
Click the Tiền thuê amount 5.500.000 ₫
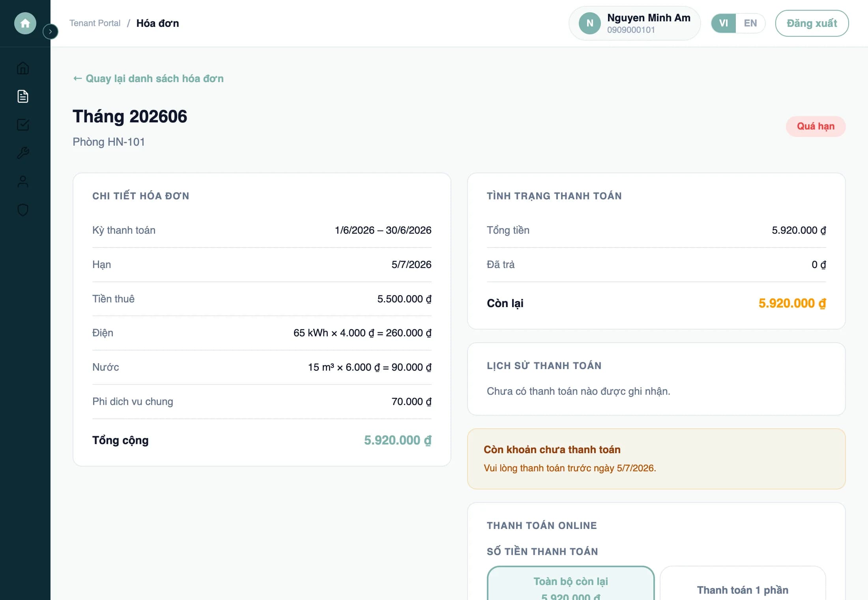404,299
